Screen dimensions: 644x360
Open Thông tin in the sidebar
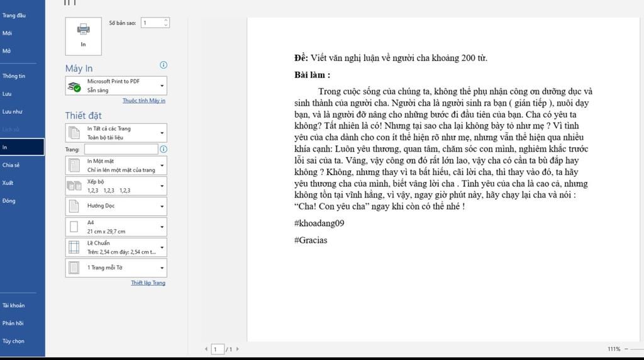click(x=14, y=76)
